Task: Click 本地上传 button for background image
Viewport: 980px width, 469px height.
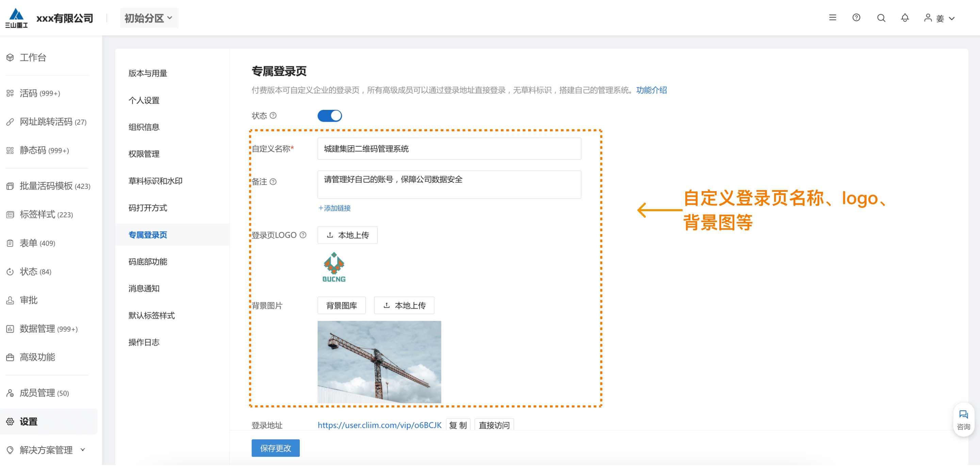Action: coord(404,305)
